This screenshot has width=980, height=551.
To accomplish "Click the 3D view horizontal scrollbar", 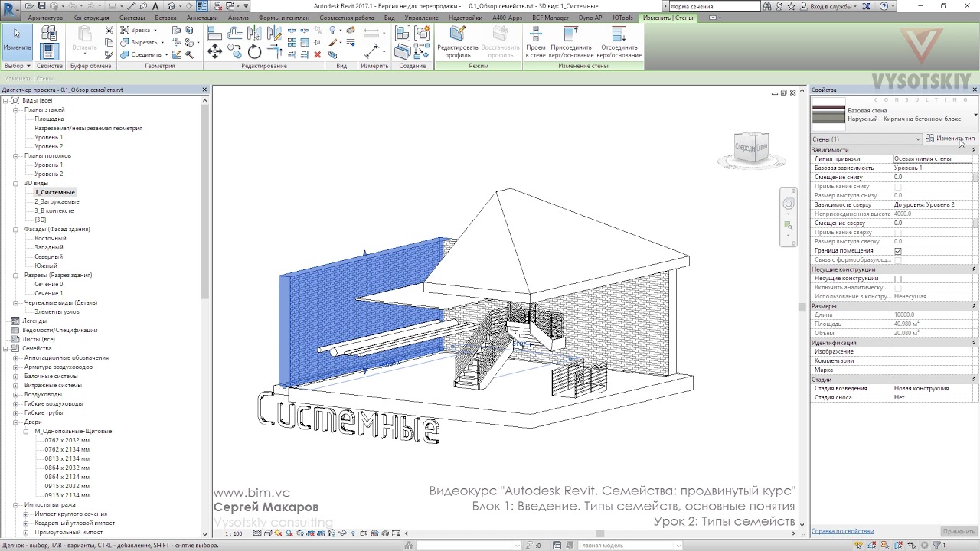I will [599, 533].
